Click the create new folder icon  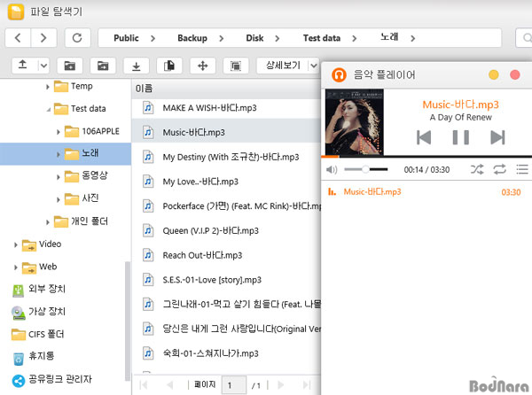click(70, 65)
